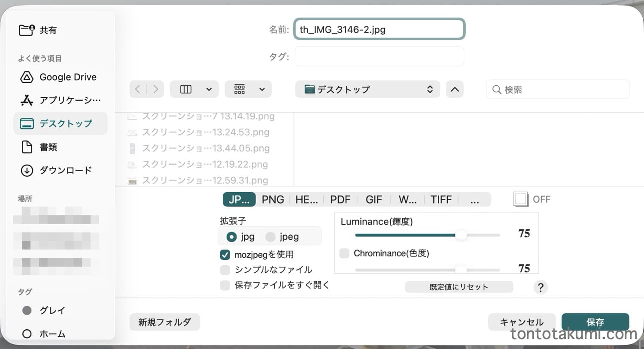This screenshot has height=349, width=644.
Task: Click the 保存 save button
Action: [x=595, y=322]
